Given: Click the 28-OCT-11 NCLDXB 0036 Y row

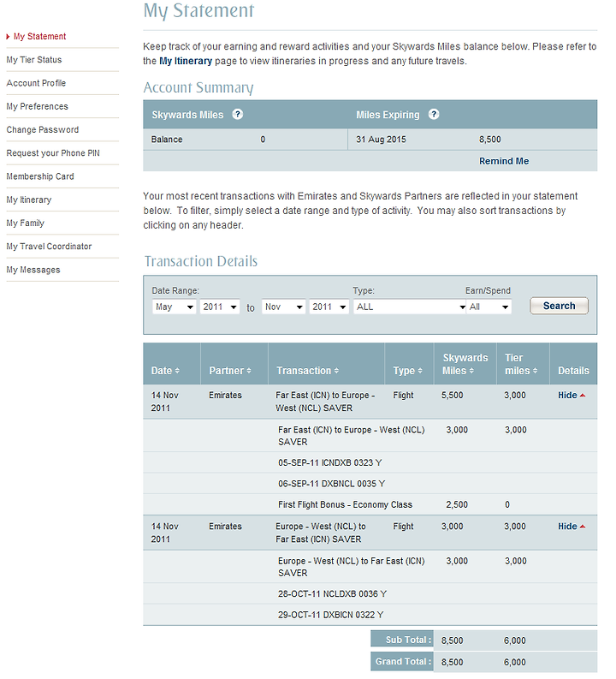Looking at the screenshot, I should 370,593.
